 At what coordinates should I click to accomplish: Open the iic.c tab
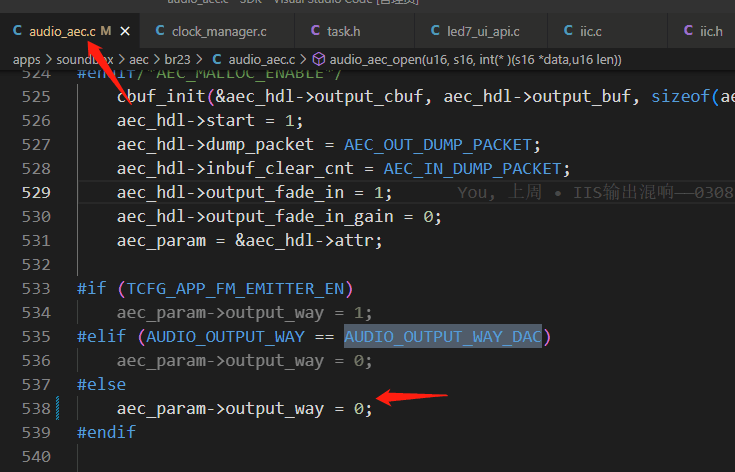pos(607,31)
